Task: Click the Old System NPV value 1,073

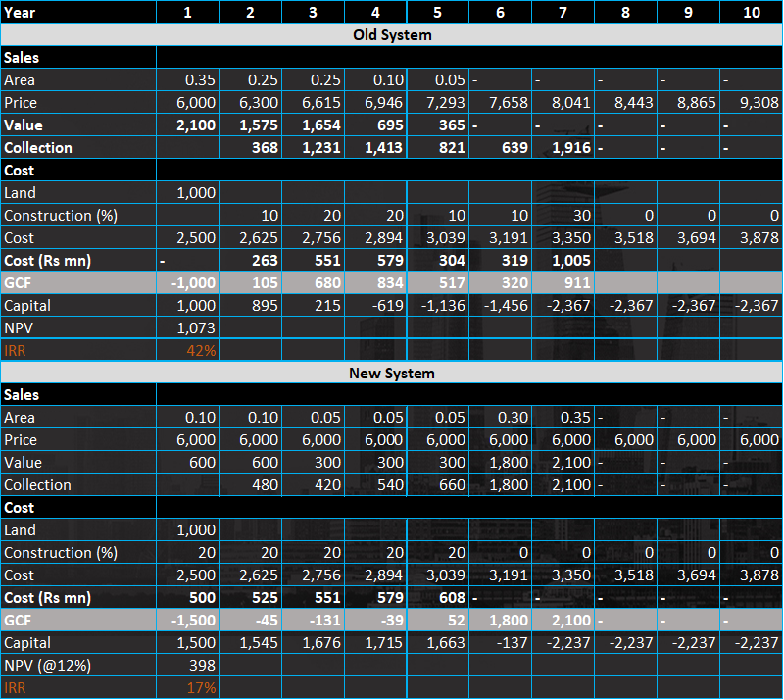Action: [196, 327]
